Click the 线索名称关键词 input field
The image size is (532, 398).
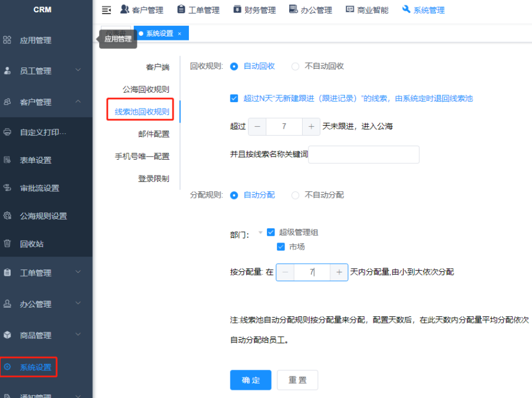pos(363,154)
